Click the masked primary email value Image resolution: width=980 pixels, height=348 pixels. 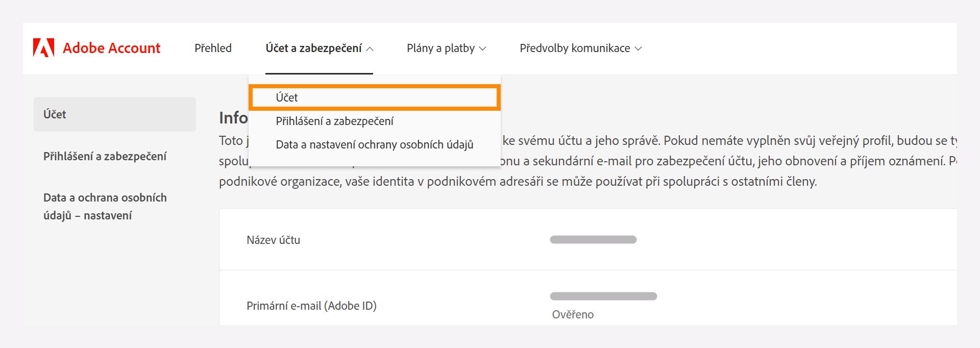603,296
